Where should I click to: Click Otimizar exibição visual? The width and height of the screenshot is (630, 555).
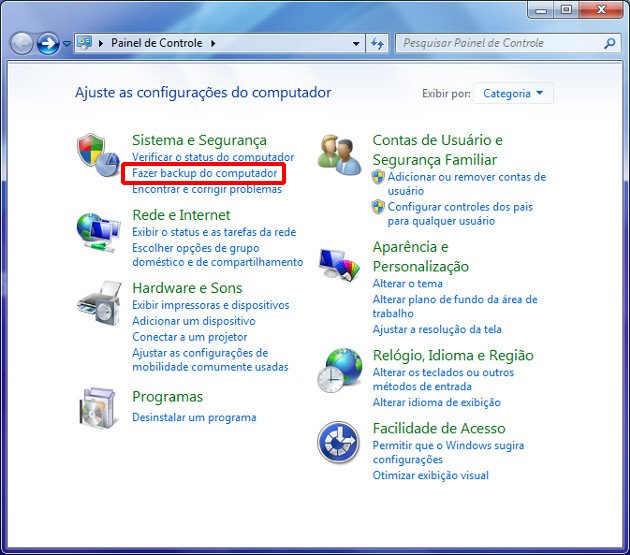(430, 475)
